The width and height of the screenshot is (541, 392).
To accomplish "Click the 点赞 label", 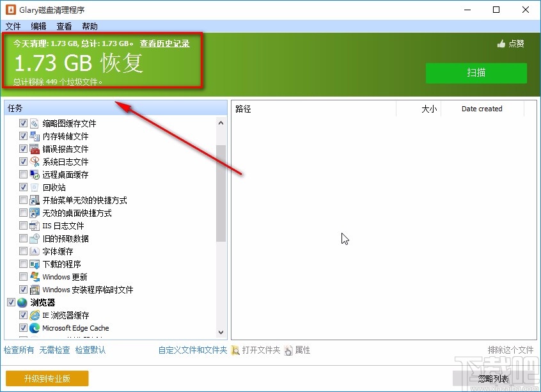I will [516, 43].
